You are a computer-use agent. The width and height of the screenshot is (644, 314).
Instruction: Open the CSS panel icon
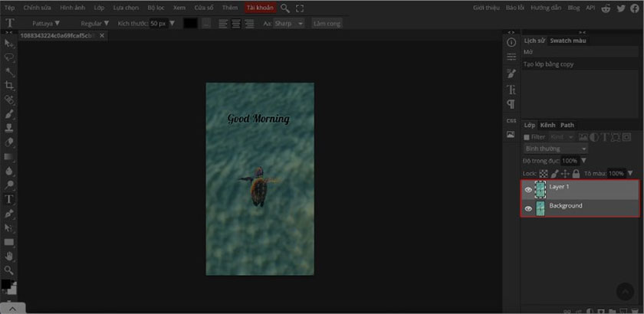[x=511, y=120]
